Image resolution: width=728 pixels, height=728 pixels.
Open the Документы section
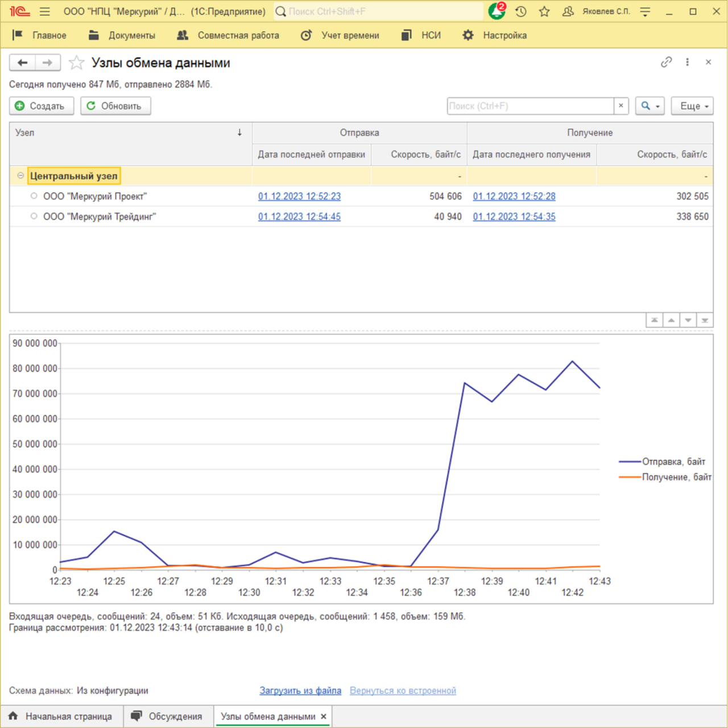pos(122,35)
